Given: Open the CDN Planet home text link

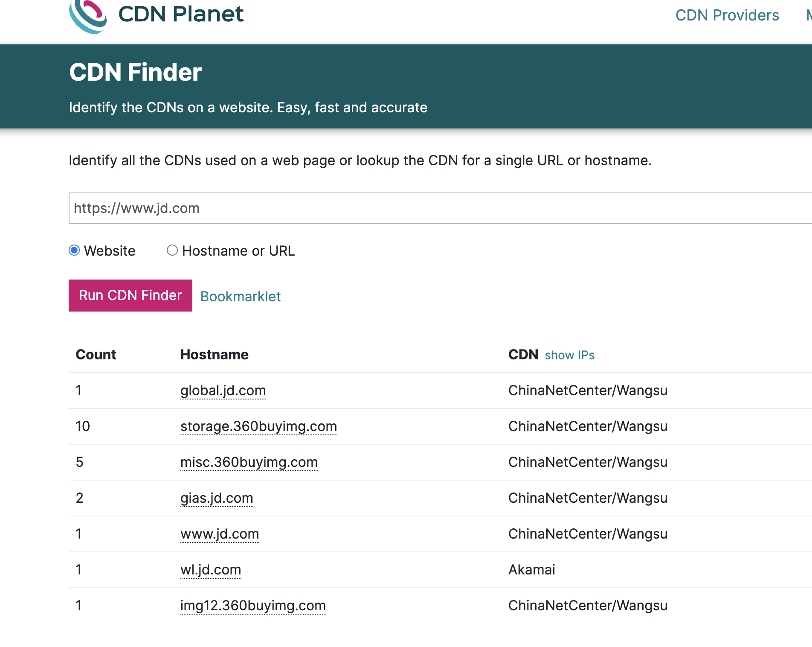Looking at the screenshot, I should click(x=180, y=14).
